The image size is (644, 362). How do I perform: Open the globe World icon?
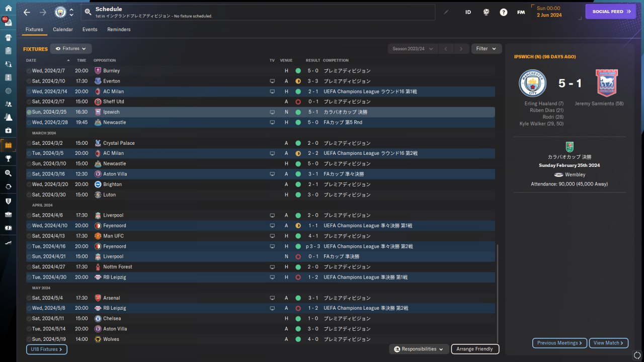coord(486,12)
